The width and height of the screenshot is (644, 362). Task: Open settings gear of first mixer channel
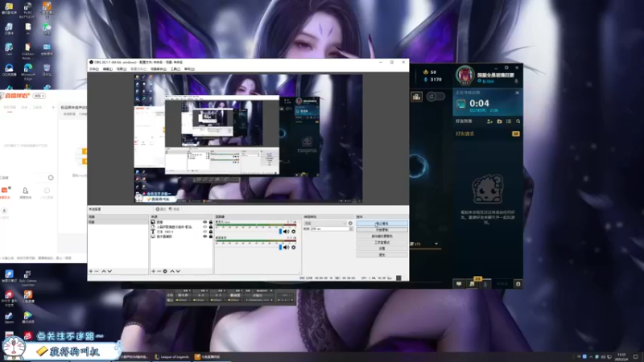(x=293, y=232)
